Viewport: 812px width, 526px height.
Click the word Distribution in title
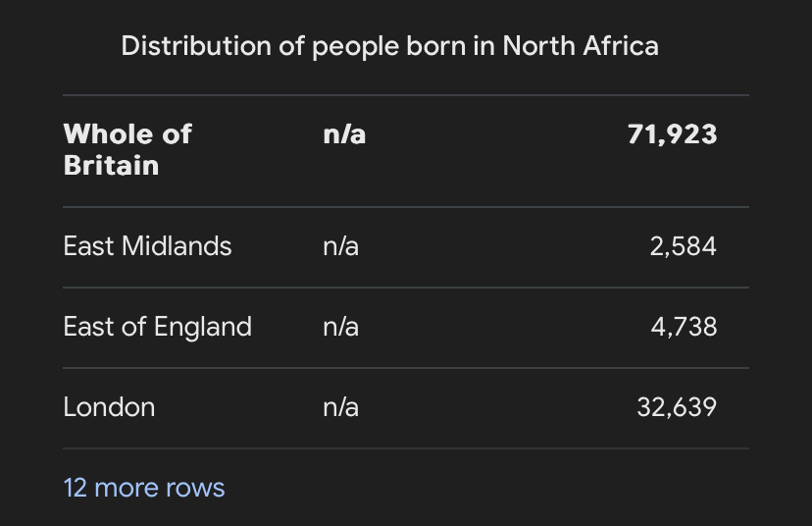196,46
